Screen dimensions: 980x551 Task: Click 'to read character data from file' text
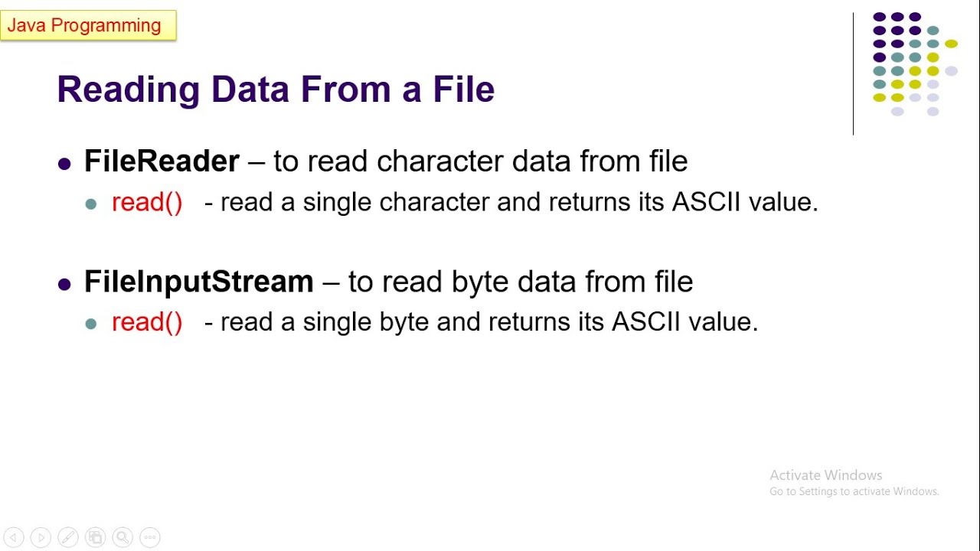coord(480,161)
